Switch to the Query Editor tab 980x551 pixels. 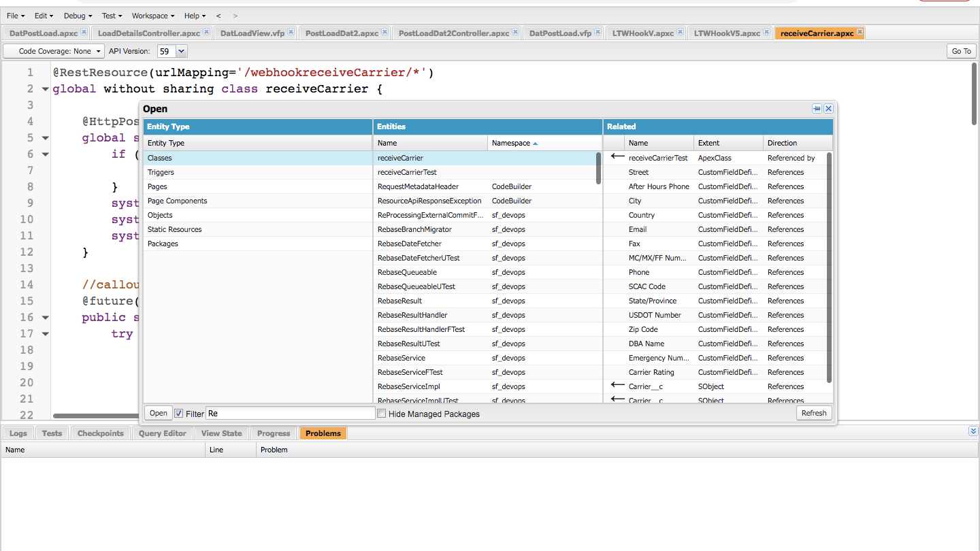162,433
